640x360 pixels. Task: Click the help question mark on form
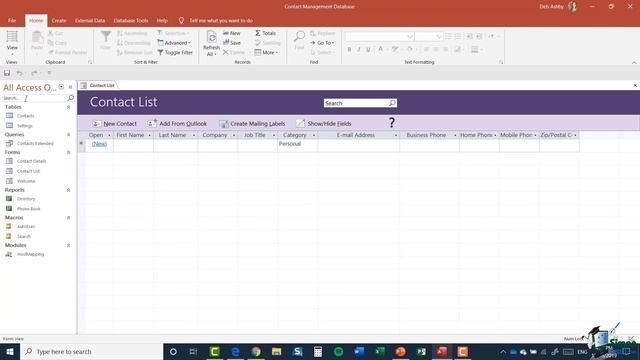pyautogui.click(x=391, y=122)
